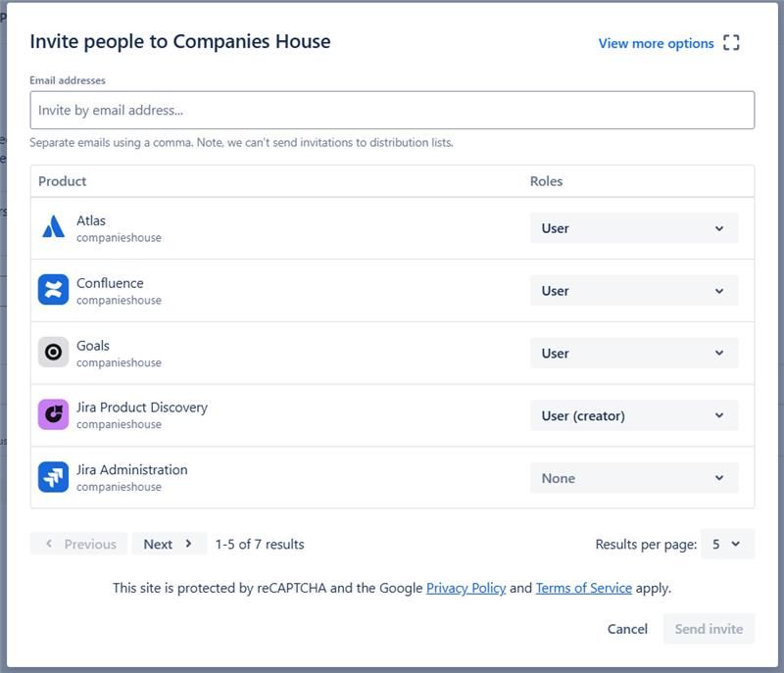
Task: Click the Product column header
Action: click(62, 181)
